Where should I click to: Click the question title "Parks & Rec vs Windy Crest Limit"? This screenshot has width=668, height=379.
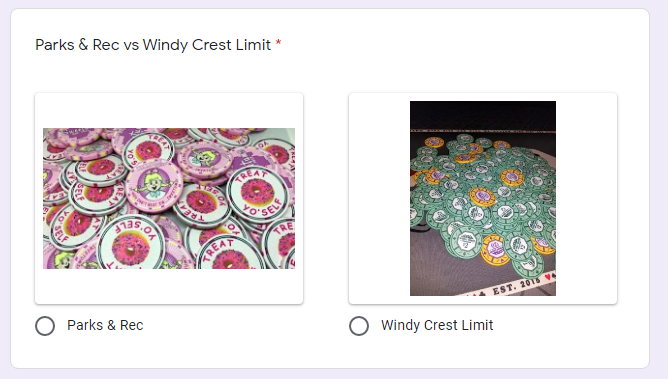tap(153, 45)
